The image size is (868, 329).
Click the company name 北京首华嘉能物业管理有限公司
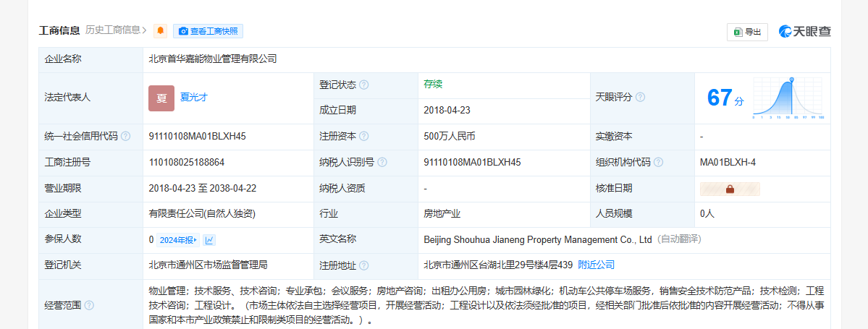click(213, 59)
